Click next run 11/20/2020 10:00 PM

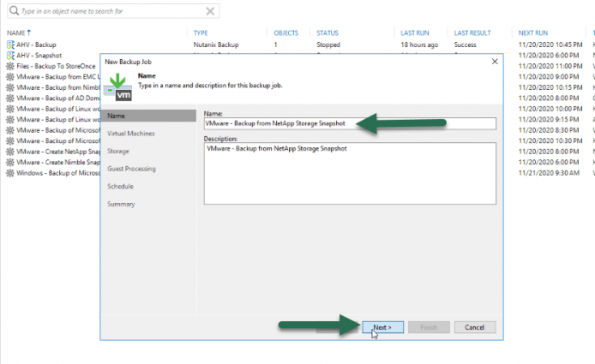(x=550, y=109)
